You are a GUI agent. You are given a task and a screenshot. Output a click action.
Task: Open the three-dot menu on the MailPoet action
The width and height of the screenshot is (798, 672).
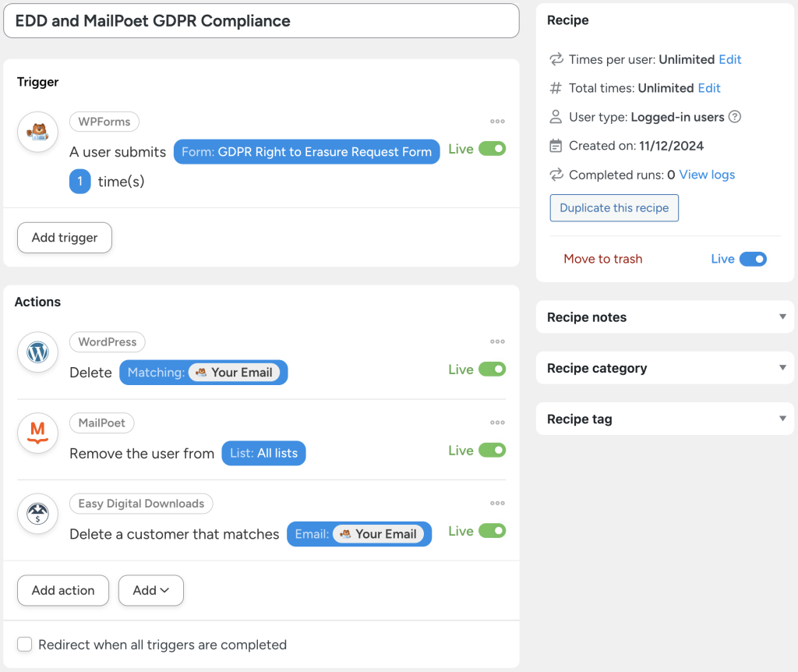tap(497, 423)
